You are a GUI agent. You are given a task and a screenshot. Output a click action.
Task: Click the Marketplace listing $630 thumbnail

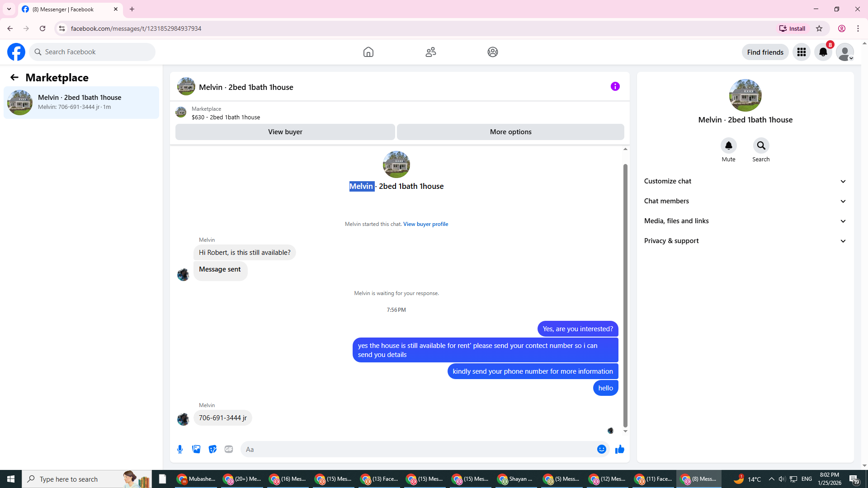click(181, 112)
